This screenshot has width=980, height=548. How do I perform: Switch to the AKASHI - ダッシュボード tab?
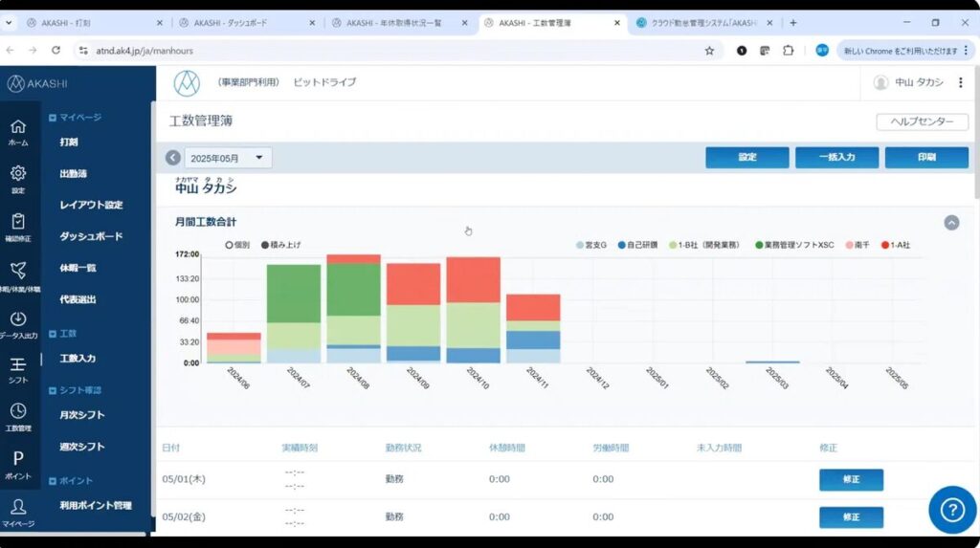click(x=246, y=23)
